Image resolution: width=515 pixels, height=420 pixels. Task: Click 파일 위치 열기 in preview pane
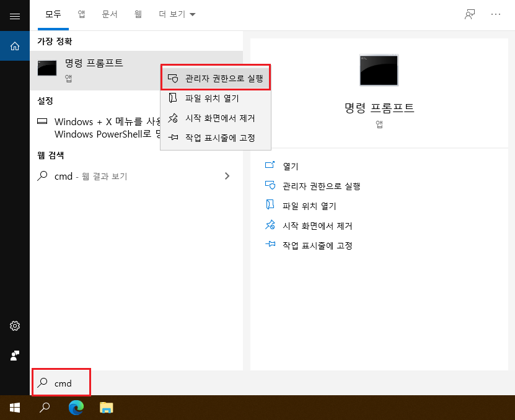(x=309, y=206)
